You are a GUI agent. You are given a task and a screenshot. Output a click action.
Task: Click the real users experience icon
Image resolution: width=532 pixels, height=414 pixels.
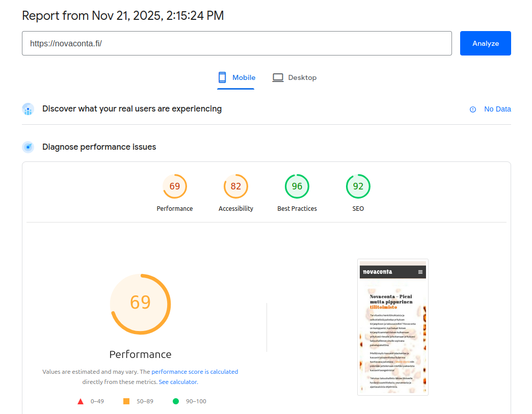click(28, 109)
